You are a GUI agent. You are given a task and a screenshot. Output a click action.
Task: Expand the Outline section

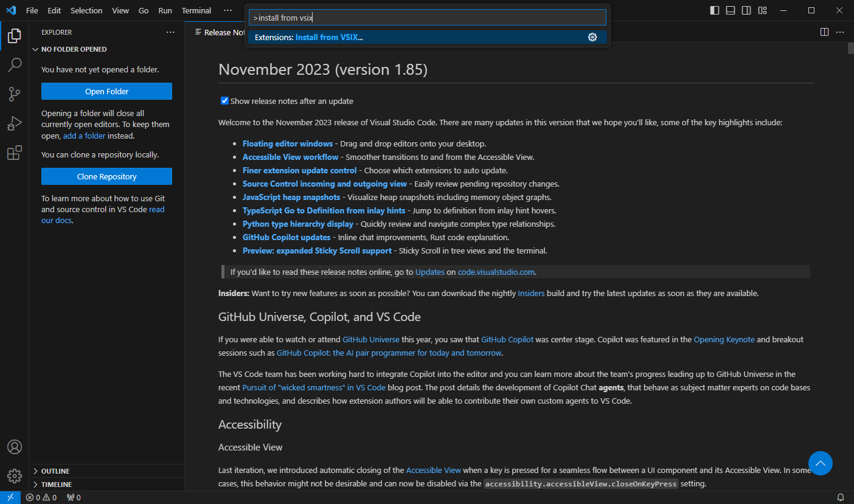coord(106,471)
